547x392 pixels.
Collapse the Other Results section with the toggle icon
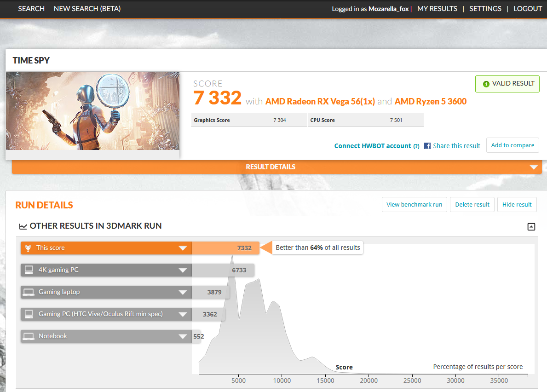click(x=531, y=227)
